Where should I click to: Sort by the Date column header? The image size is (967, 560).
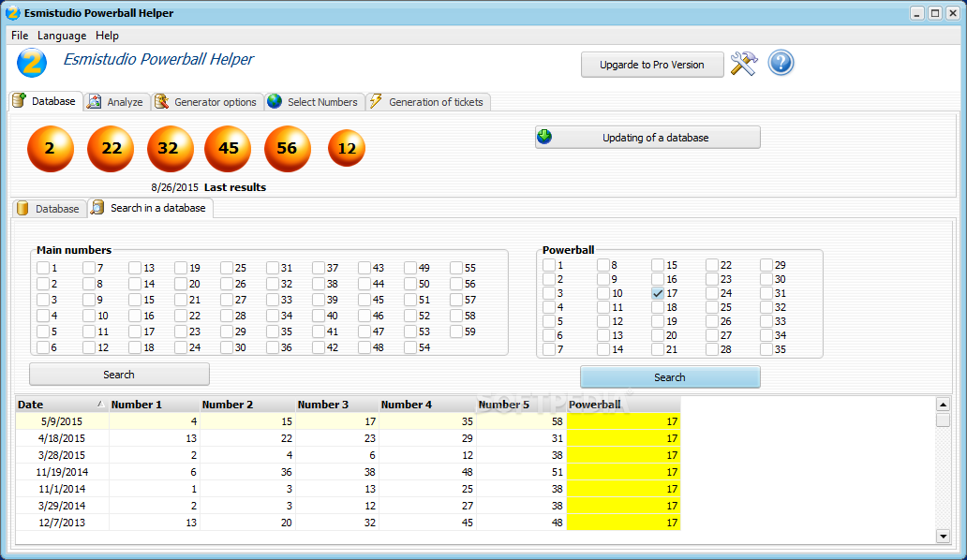(x=62, y=405)
